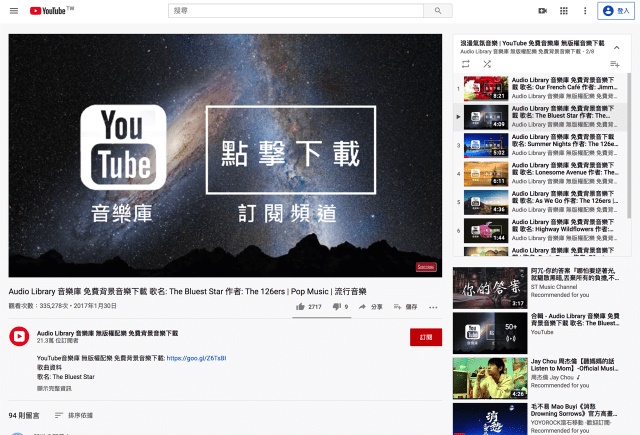The image size is (640, 435).
Task: Play Highway Wildflowers playlist item
Action: (x=540, y=230)
